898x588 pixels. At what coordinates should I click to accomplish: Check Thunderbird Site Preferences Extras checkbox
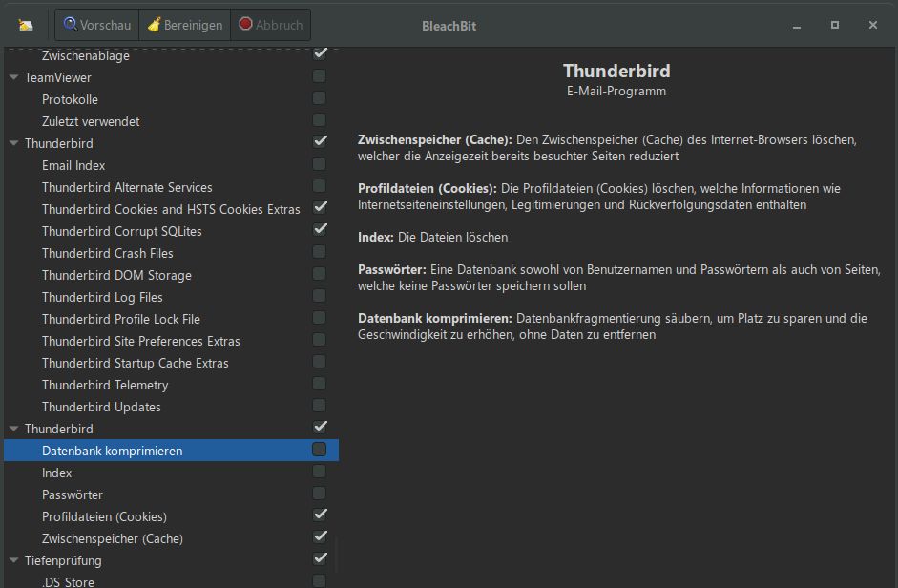pos(320,340)
